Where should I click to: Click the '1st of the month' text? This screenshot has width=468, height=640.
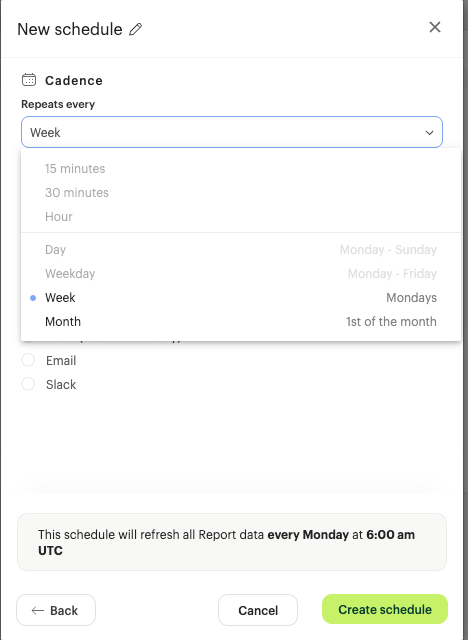click(x=391, y=322)
